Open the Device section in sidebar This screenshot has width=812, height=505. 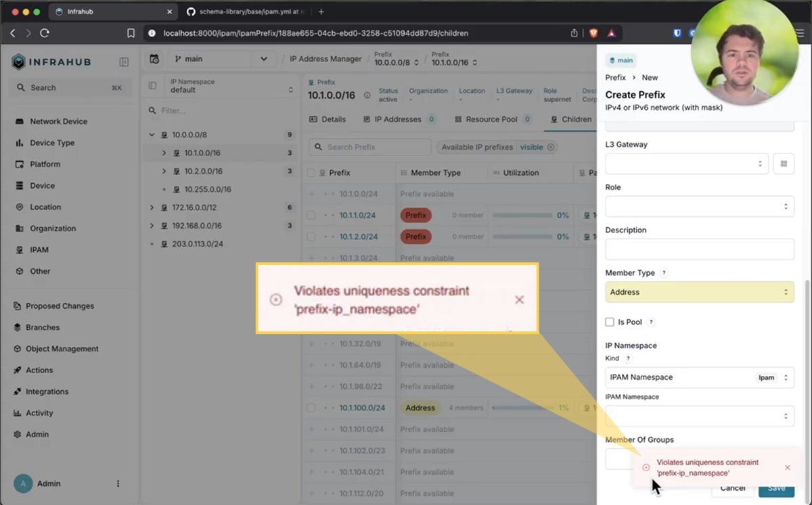click(x=42, y=186)
